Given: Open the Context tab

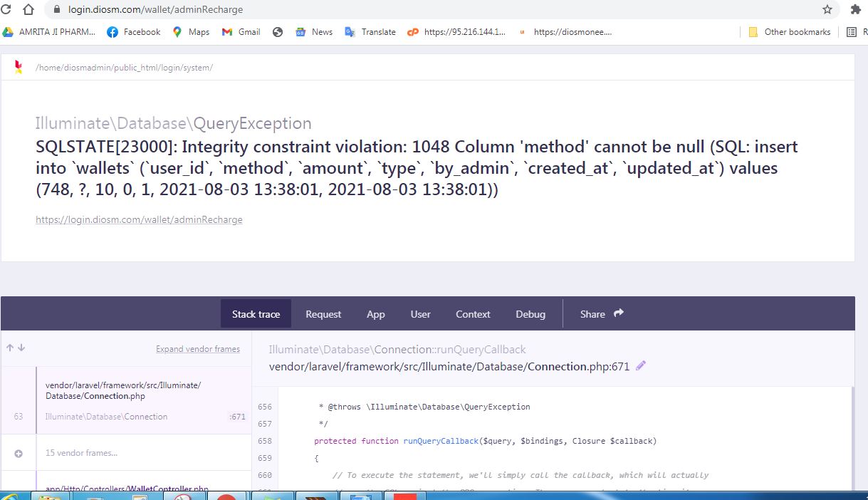Looking at the screenshot, I should [473, 314].
